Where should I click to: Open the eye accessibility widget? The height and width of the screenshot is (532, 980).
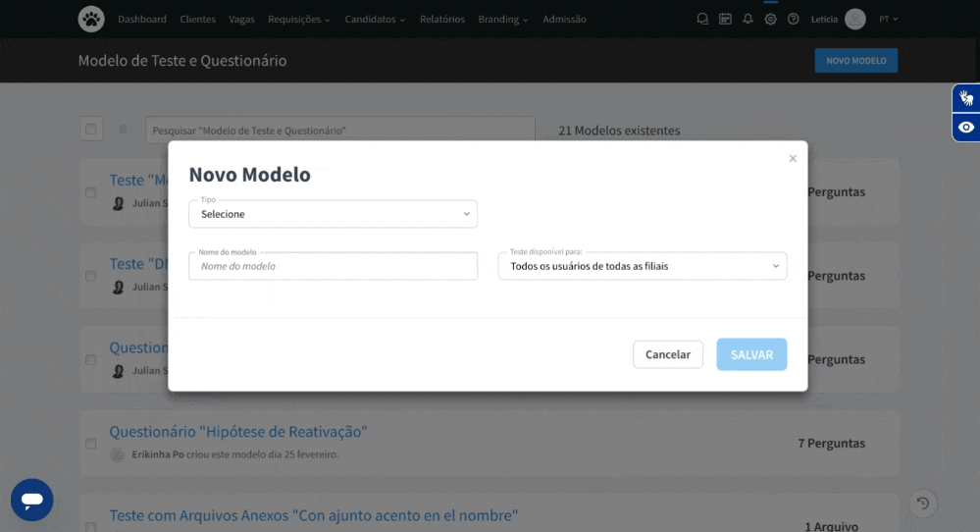(x=966, y=128)
